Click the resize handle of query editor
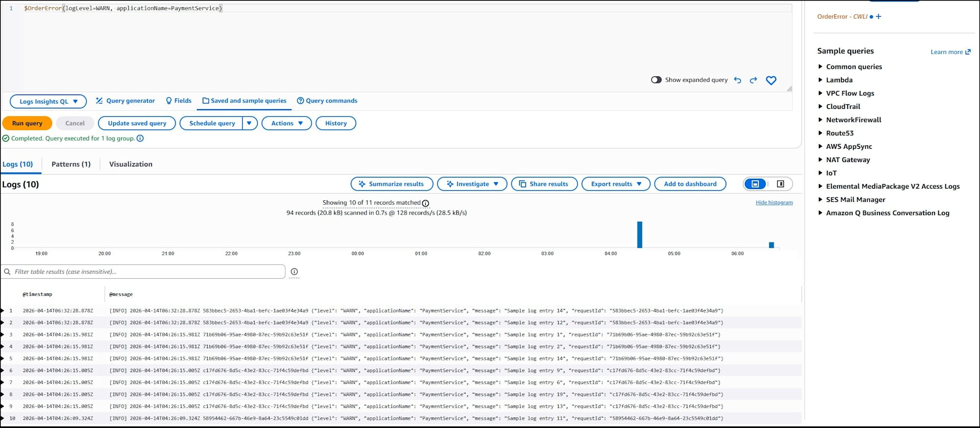980x428 pixels. click(789, 89)
